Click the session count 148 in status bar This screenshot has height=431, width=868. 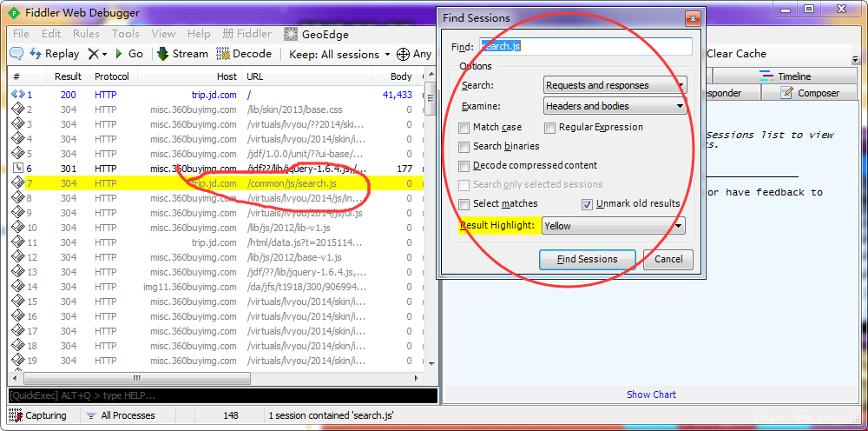pos(231,415)
